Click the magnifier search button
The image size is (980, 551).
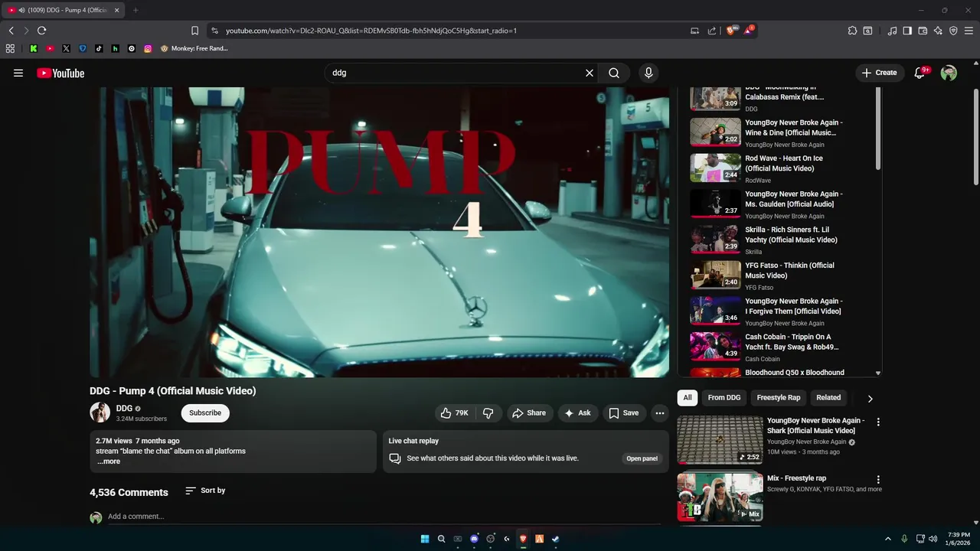(614, 73)
